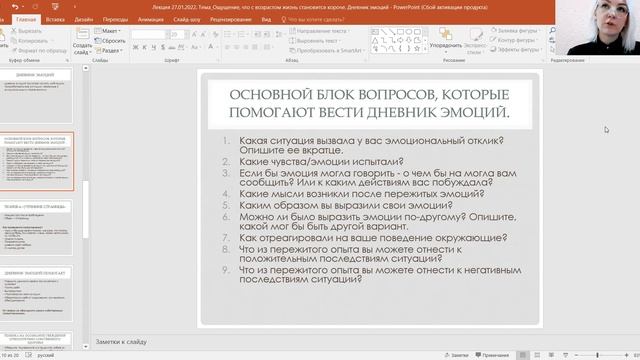Image resolution: width=640 pixels, height=360 pixels.
Task: Click Сбросить (Reset slide) button
Action: 110,41
